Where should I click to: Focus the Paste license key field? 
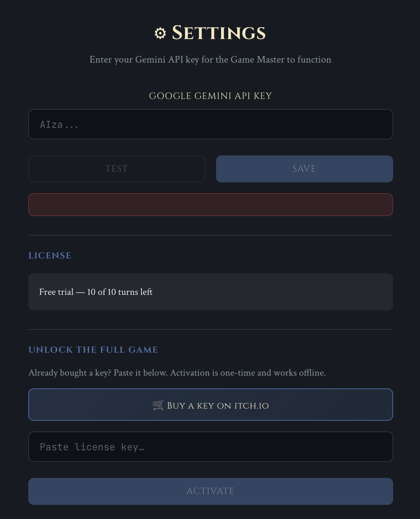(211, 447)
